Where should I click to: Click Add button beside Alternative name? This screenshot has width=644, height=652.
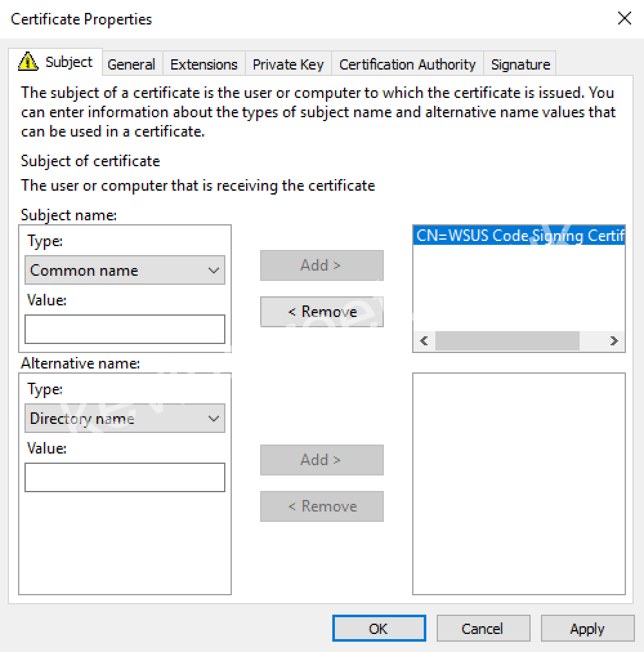322,460
